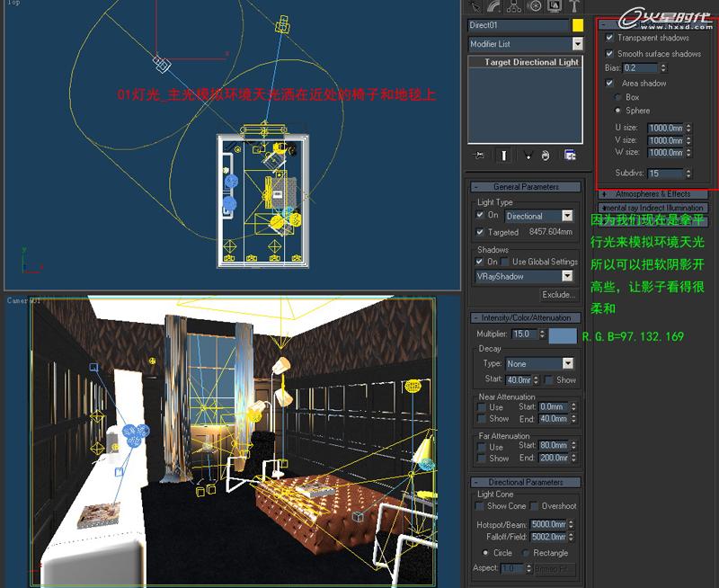Click the Hotspot/Beam value field
This screenshot has height=588, width=719.
point(548,524)
